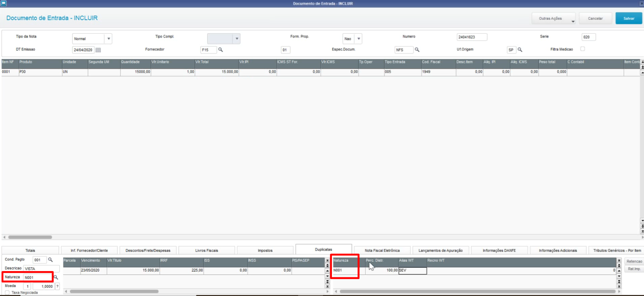Open Espec.Docum lookup magnifier icon
Screen dimensions: 644x296
tap(417, 50)
